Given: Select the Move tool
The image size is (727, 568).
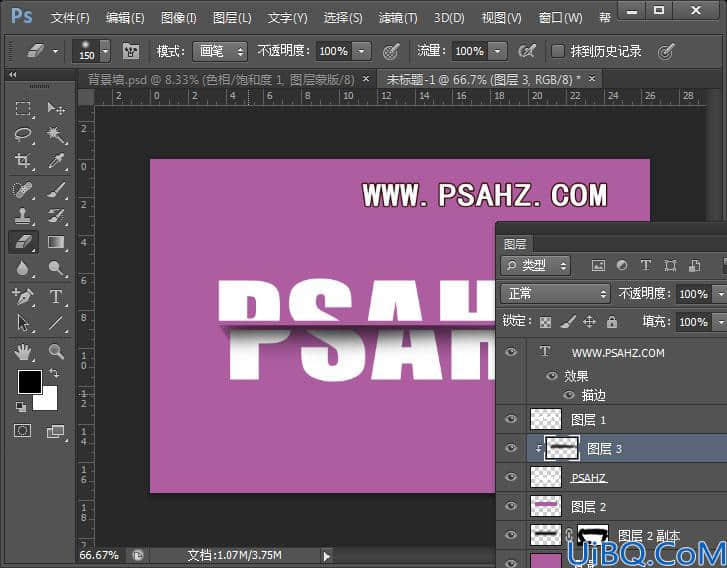Looking at the screenshot, I should coord(56,108).
